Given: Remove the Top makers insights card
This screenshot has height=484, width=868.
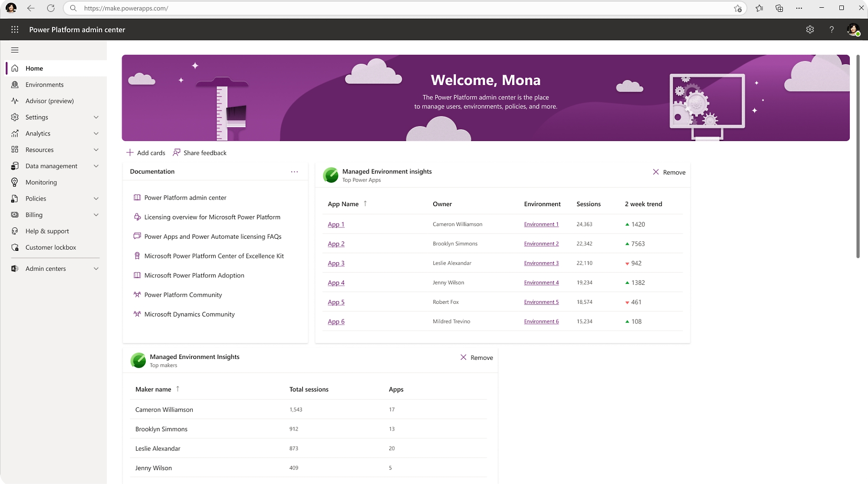Looking at the screenshot, I should pyautogui.click(x=476, y=357).
